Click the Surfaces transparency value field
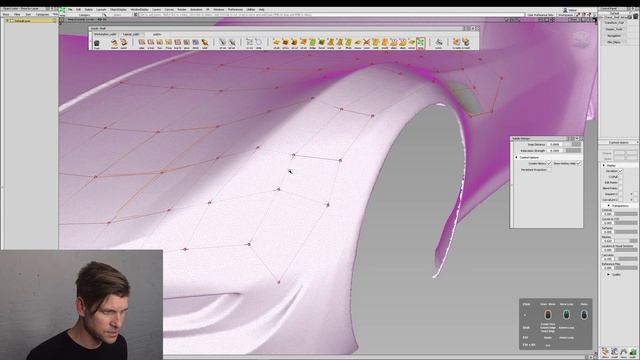 pos(607,232)
